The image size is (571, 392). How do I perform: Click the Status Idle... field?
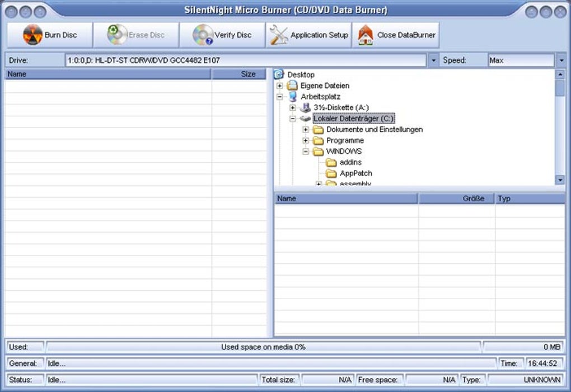tap(152, 380)
